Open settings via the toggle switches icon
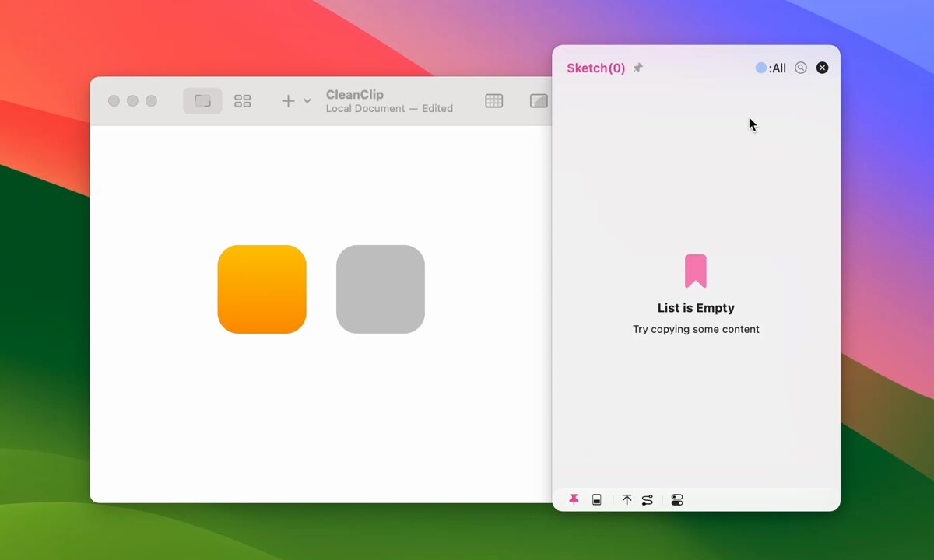 click(677, 500)
